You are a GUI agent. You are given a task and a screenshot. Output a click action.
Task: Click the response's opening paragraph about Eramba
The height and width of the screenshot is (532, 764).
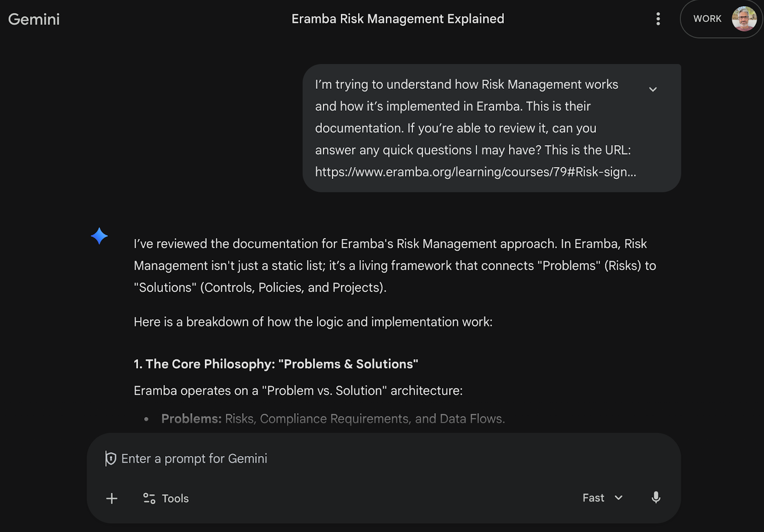(x=394, y=265)
